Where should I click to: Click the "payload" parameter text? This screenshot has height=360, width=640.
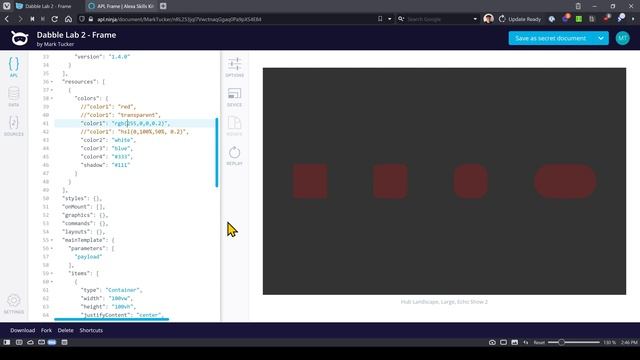coord(88,257)
